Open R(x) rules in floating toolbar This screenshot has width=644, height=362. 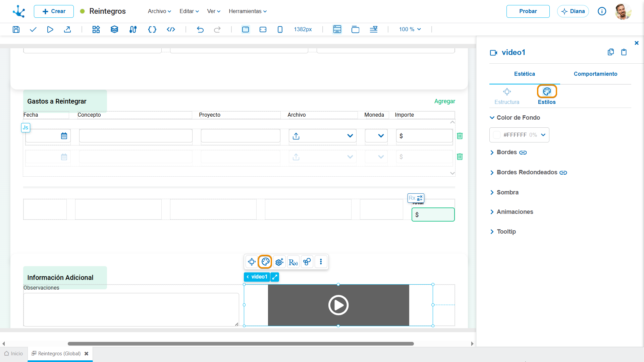point(293,262)
